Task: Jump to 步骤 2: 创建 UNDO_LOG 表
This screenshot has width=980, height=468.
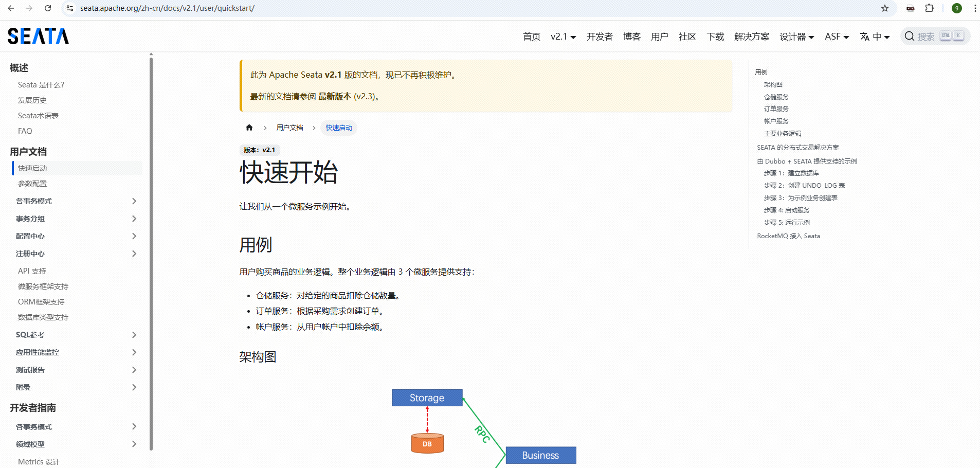Action: (804, 186)
